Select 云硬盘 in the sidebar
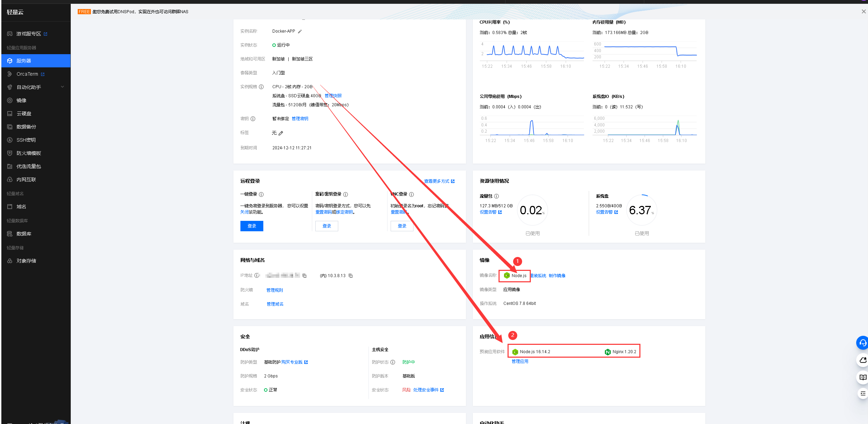 [24, 114]
